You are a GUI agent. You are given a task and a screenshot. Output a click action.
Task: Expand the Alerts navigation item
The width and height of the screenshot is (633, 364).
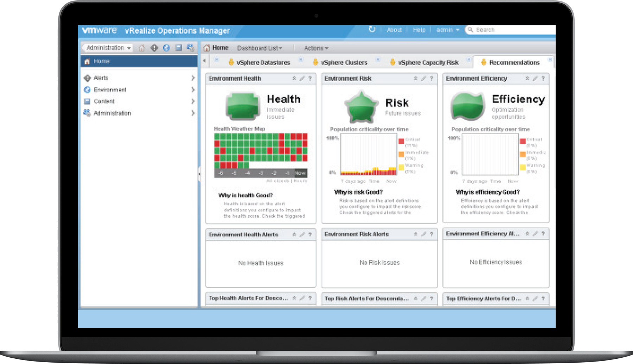193,78
